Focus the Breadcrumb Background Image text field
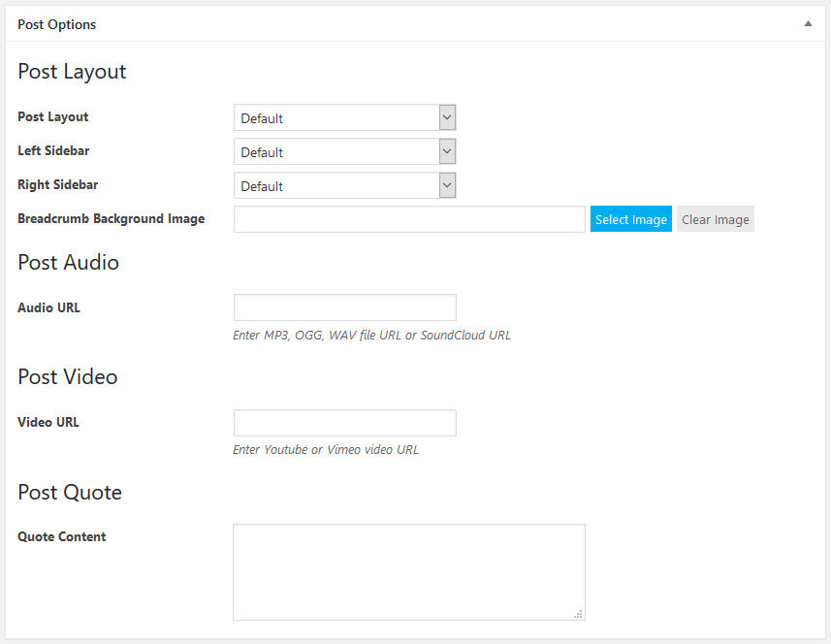Image resolution: width=831 pixels, height=644 pixels. (409, 219)
